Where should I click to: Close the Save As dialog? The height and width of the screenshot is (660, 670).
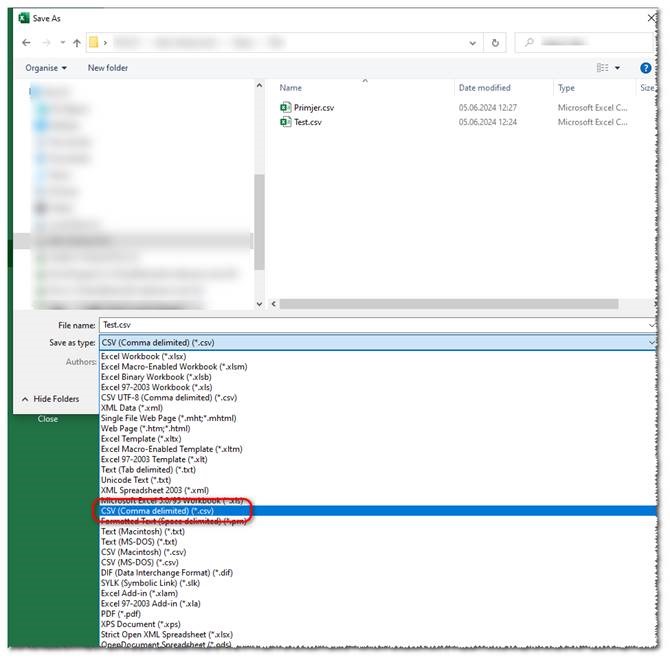pos(651,18)
